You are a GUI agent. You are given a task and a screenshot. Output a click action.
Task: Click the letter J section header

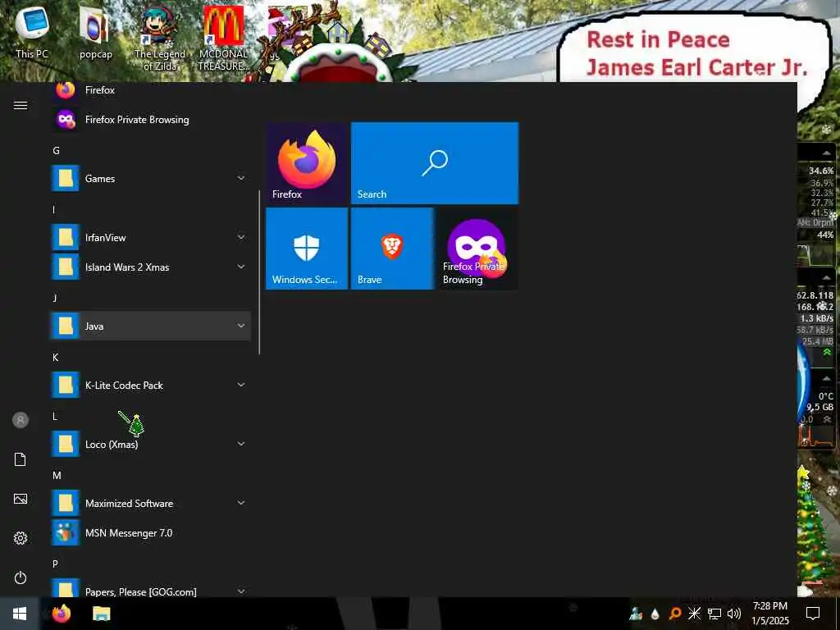pos(55,298)
